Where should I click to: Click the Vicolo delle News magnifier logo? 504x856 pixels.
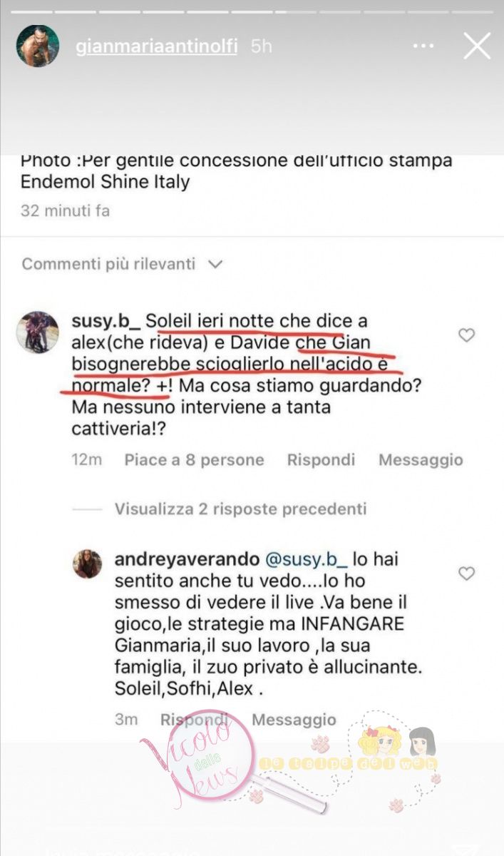[207, 758]
